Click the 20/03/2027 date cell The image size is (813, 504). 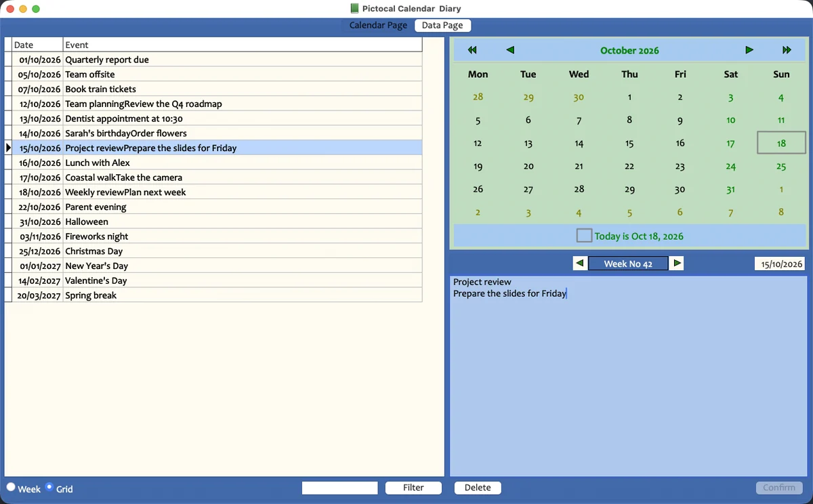pos(38,295)
